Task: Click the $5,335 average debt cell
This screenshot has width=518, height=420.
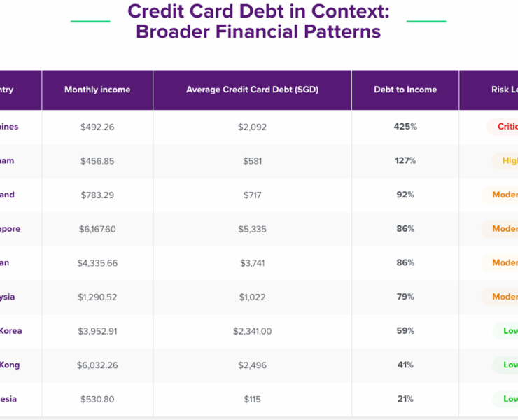Action: pyautogui.click(x=252, y=229)
